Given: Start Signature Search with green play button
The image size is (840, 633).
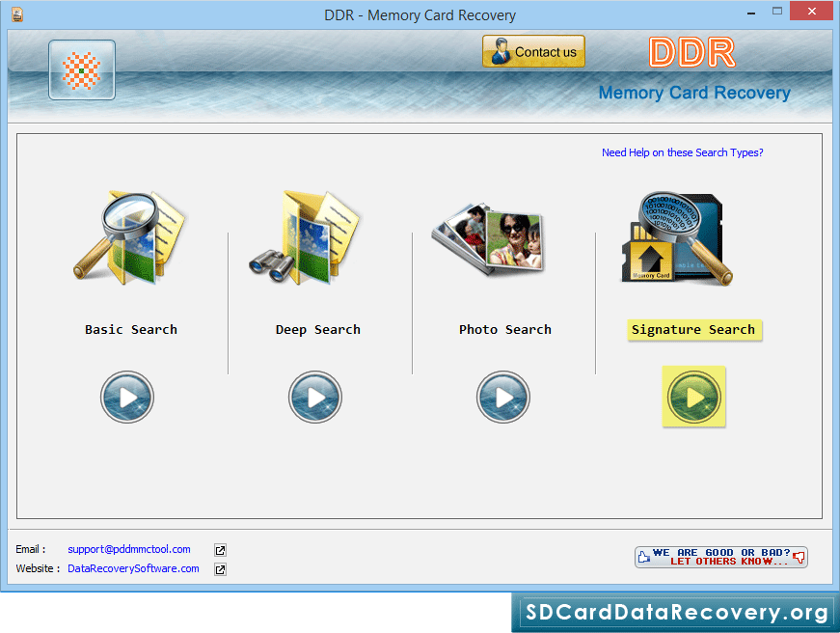Looking at the screenshot, I should click(x=693, y=397).
